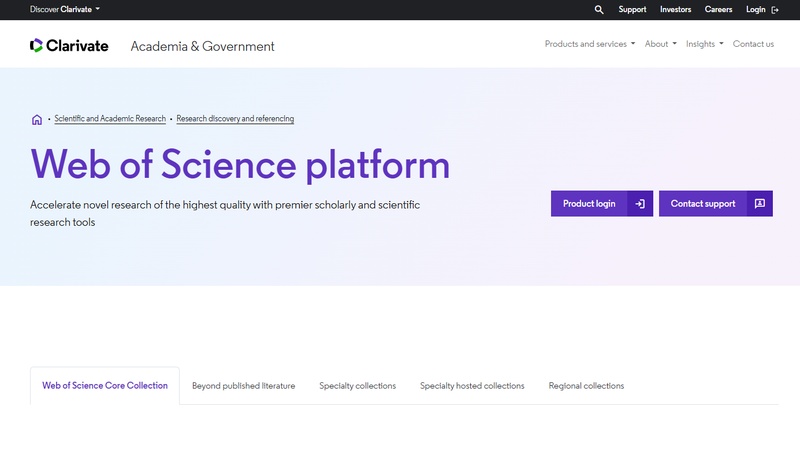Click the Login text link
The height and width of the screenshot is (451, 800).
coord(756,9)
